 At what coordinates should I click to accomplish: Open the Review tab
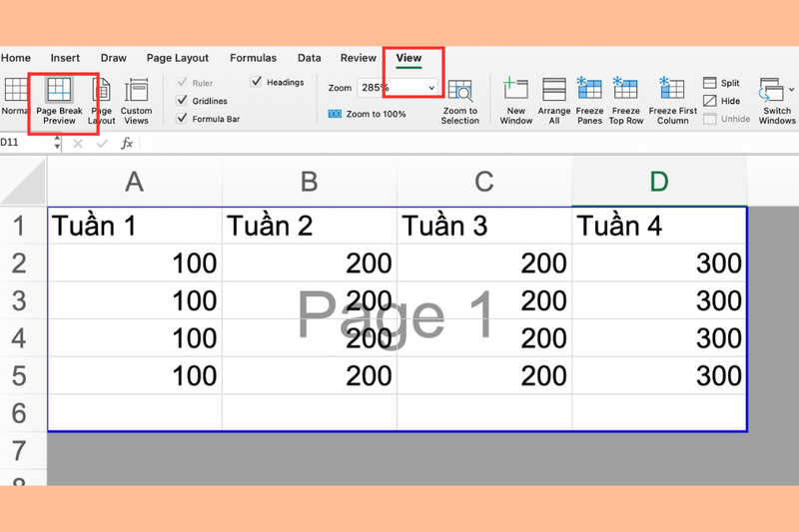pos(359,58)
